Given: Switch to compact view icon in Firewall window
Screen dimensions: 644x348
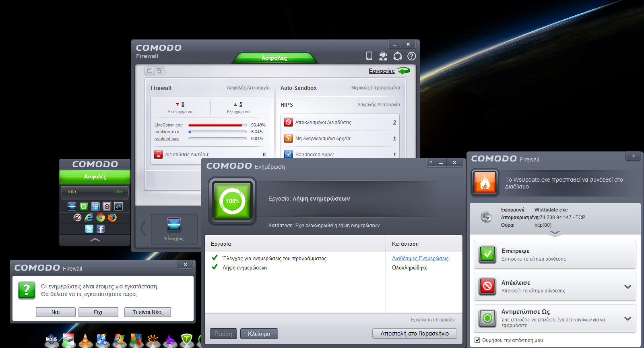Looking at the screenshot, I should click(150, 70).
